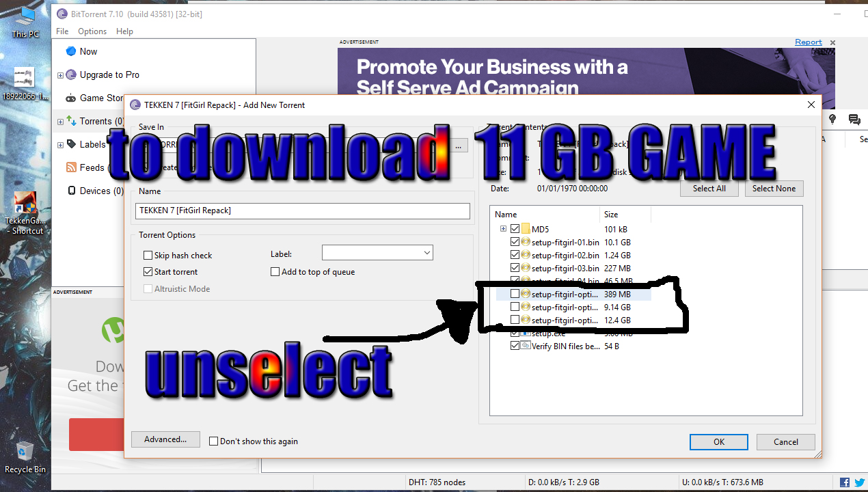This screenshot has width=868, height=492.
Task: Expand the Labels sidebar node
Action: 60,145
